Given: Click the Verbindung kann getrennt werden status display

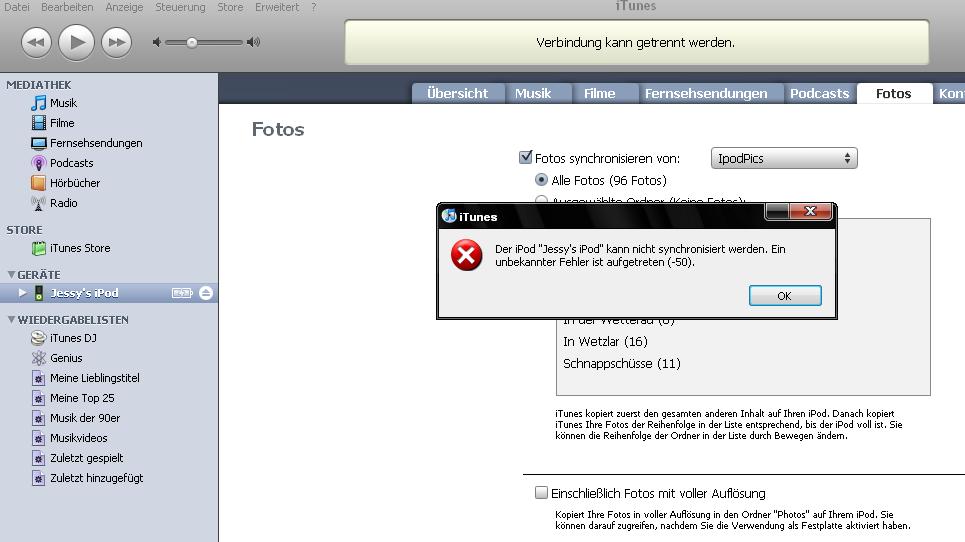Looking at the screenshot, I should click(636, 42).
